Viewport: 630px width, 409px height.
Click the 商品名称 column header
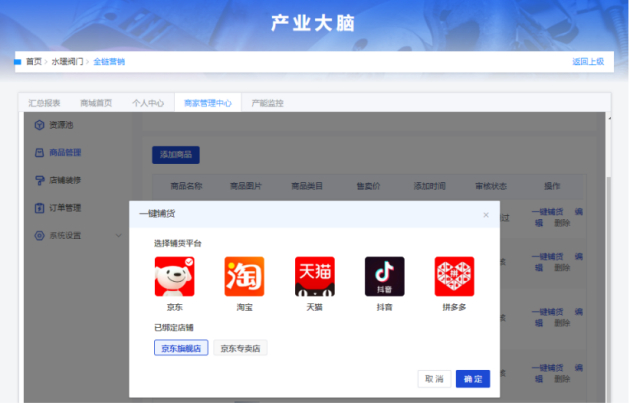186,186
